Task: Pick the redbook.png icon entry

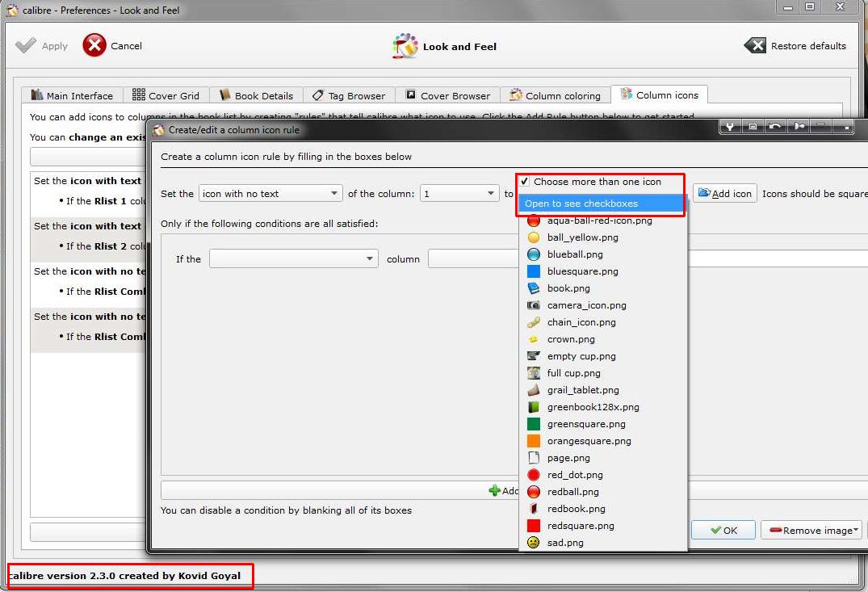Action: tap(602, 509)
